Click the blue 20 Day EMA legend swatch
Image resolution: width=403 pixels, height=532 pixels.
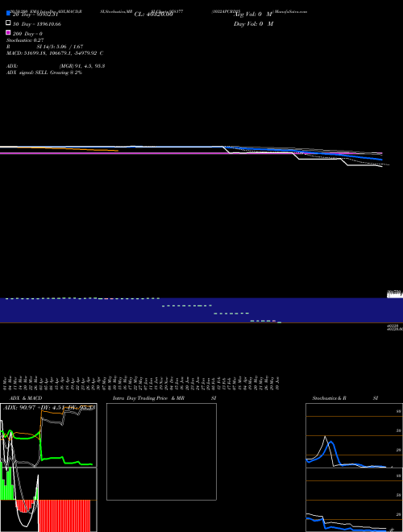(x=9, y=13)
